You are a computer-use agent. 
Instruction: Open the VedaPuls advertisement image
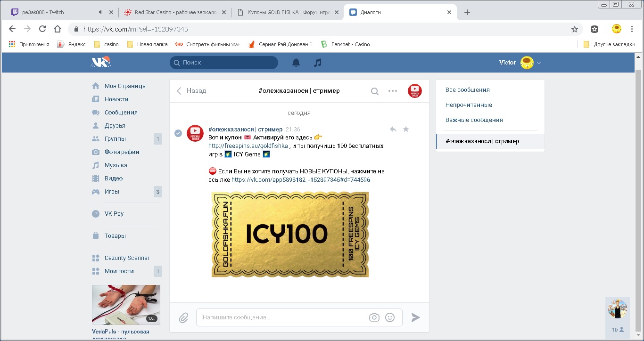(x=126, y=305)
